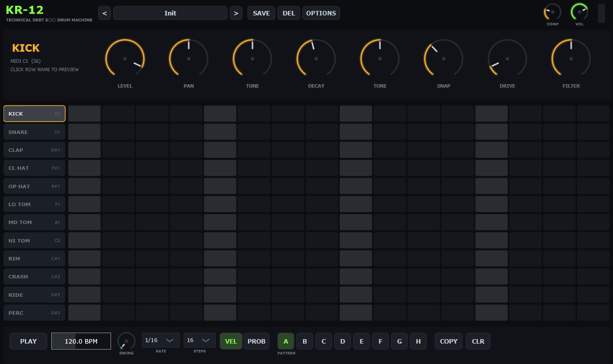
Task: Delete preset with DEL button
Action: pyautogui.click(x=289, y=13)
